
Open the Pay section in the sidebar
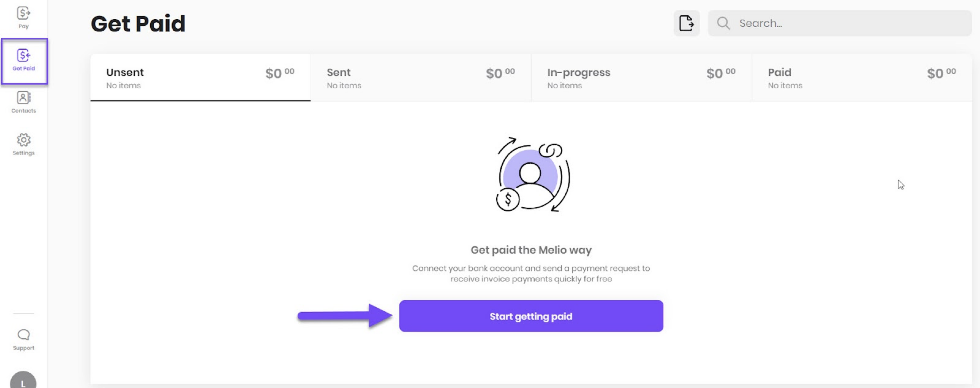tap(24, 17)
